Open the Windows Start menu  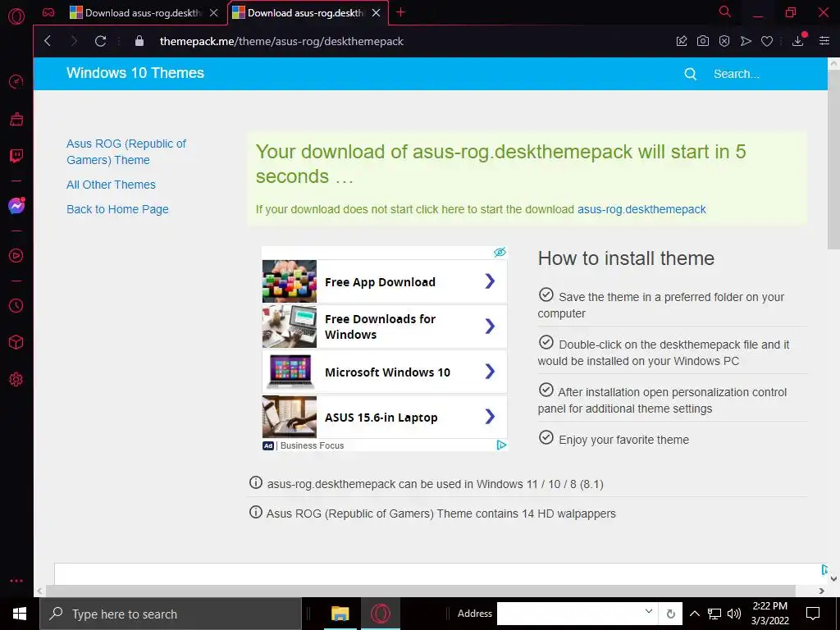[20, 614]
